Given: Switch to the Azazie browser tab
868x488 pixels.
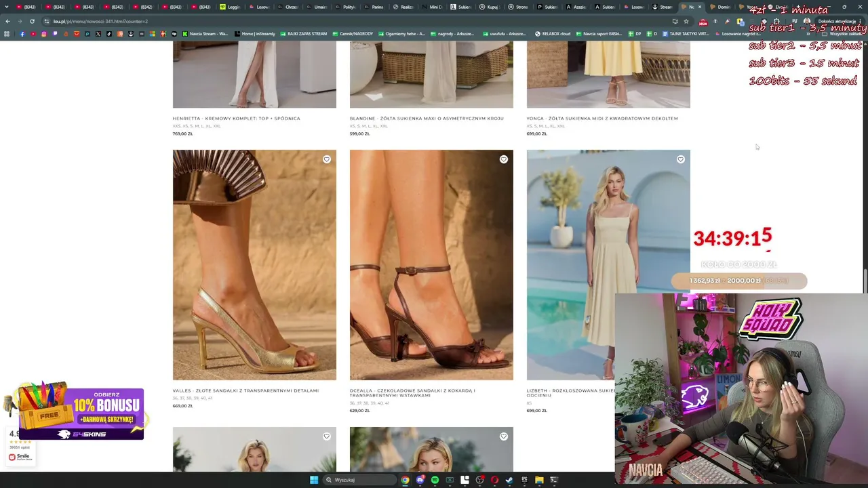Looking at the screenshot, I should [577, 7].
